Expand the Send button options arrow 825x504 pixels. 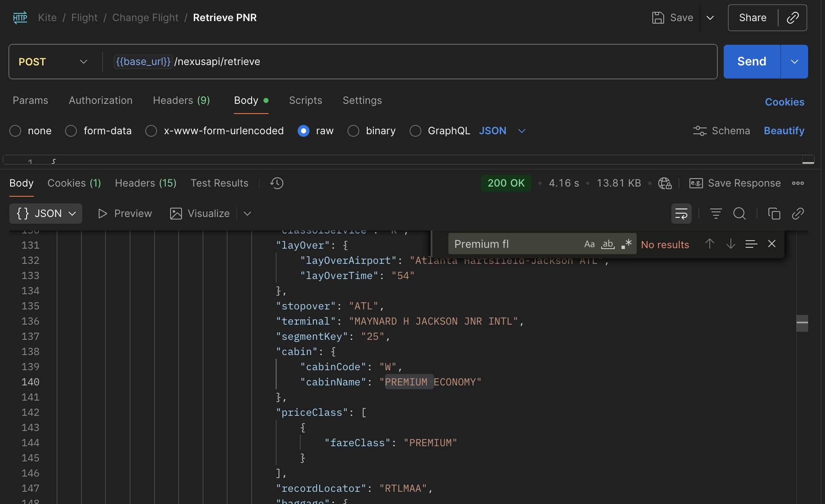(794, 62)
